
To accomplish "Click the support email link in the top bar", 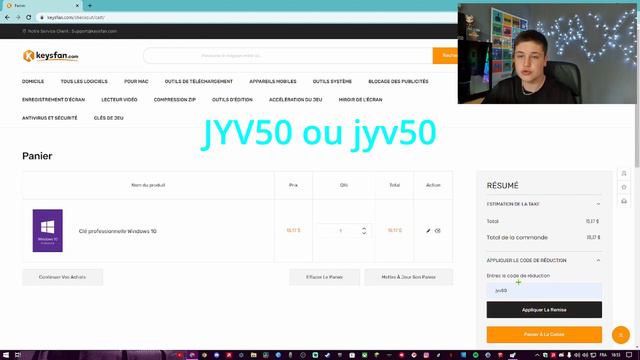I will (x=94, y=31).
